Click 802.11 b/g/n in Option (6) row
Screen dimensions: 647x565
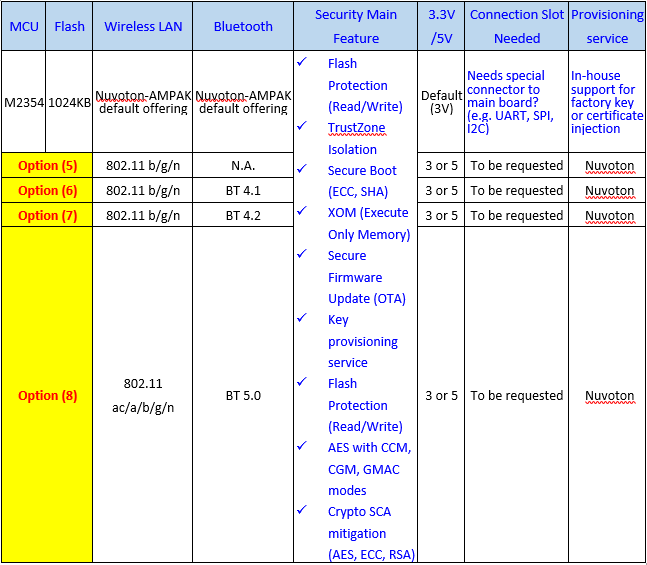tap(143, 190)
